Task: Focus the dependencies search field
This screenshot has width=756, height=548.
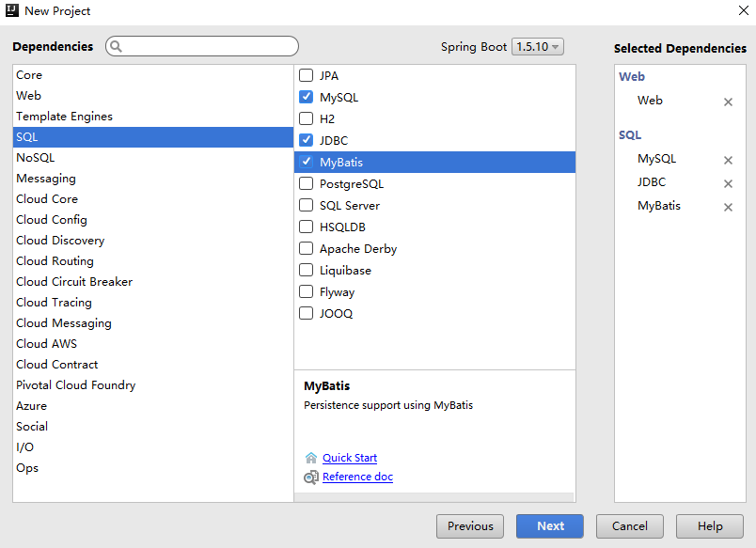Action: pos(207,46)
